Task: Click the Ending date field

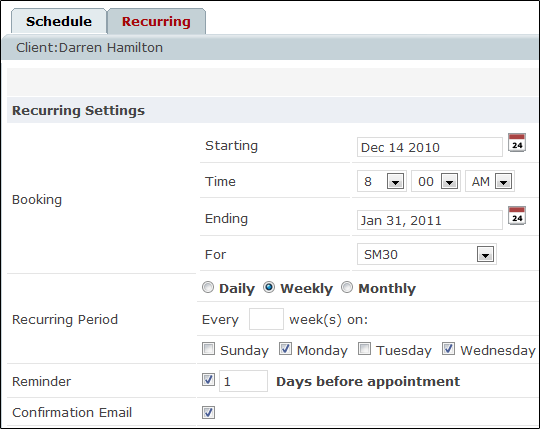Action: [x=429, y=220]
